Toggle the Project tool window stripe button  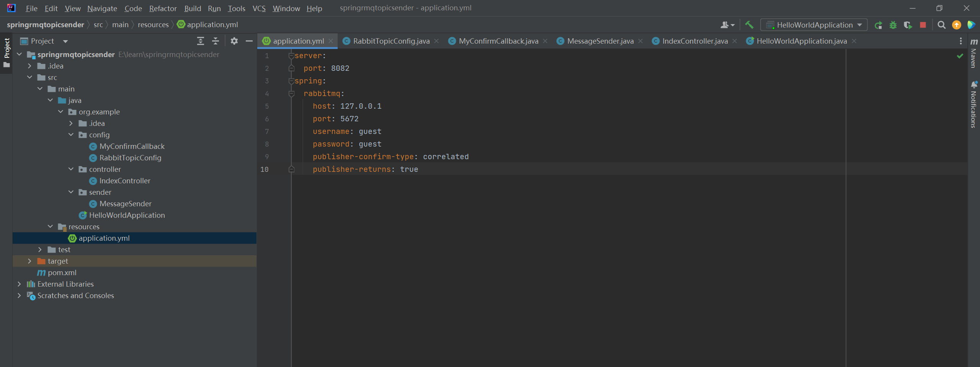coord(7,52)
